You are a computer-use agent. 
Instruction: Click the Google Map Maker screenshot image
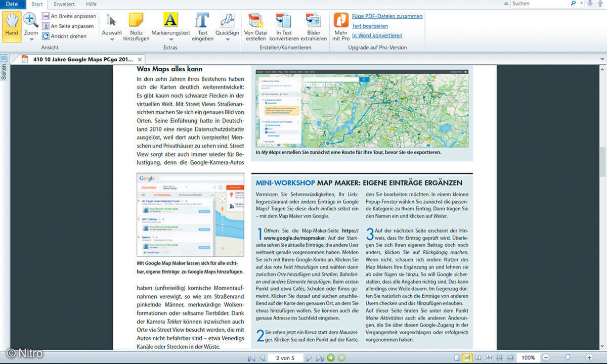click(190, 214)
